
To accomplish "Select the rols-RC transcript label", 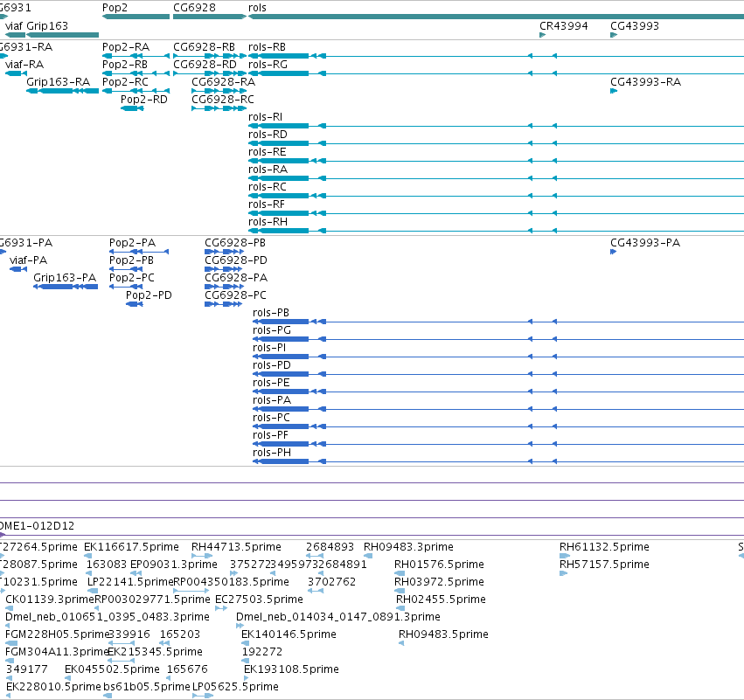I will tap(268, 187).
